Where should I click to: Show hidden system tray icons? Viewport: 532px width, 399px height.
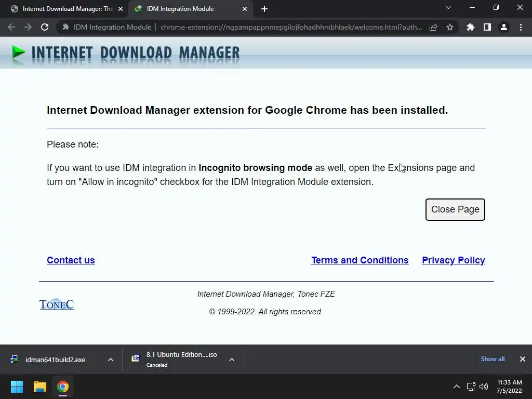click(457, 387)
